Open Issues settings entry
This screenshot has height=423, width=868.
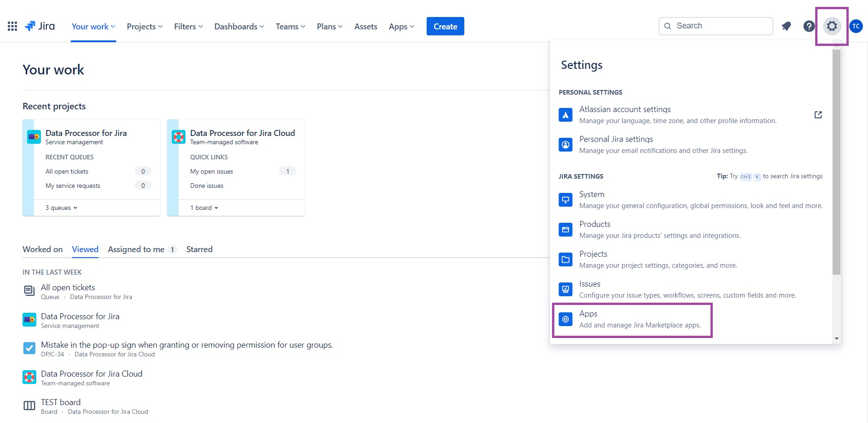tap(691, 289)
